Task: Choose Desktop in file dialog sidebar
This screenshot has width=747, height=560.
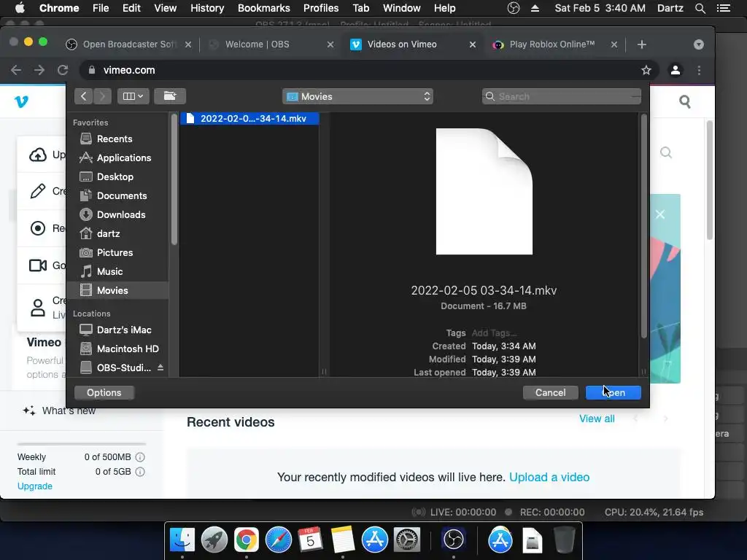Action: pos(115,176)
